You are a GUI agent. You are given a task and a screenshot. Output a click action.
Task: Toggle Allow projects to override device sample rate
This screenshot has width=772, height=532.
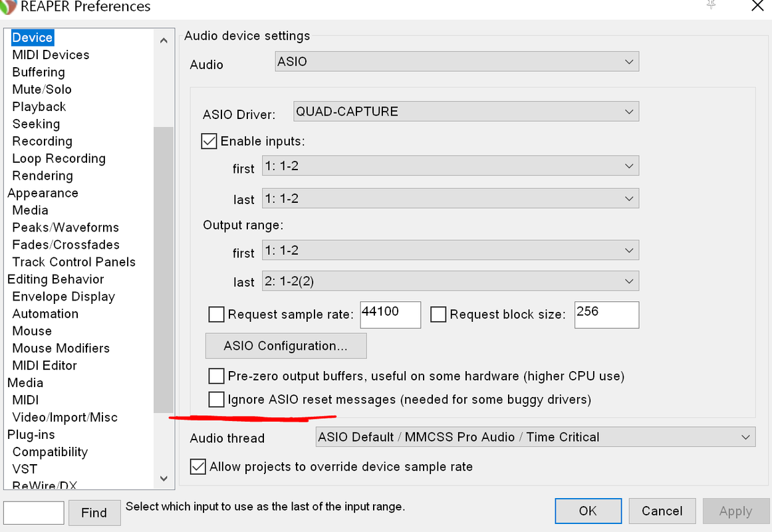[198, 466]
